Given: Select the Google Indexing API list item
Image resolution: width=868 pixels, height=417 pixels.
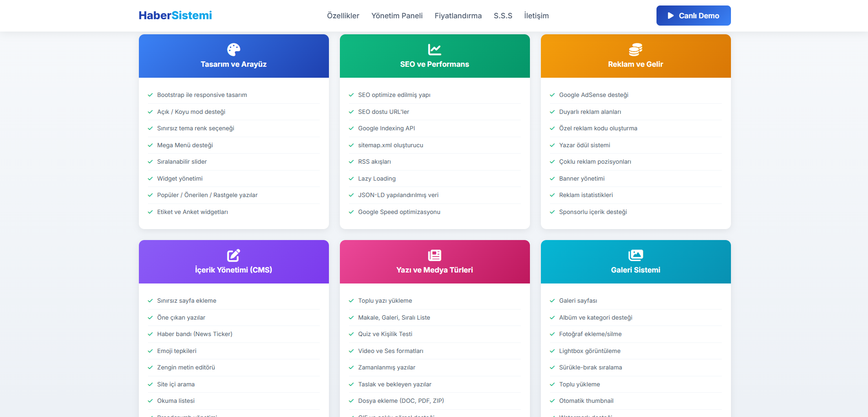Looking at the screenshot, I should (386, 128).
